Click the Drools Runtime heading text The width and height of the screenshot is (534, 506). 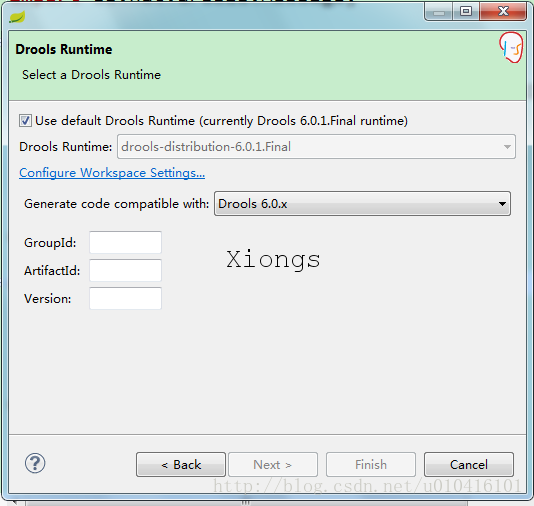64,49
